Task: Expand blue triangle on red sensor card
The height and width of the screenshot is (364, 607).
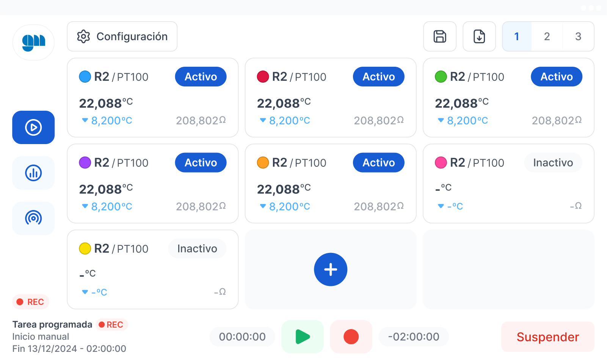Action: 263,121
